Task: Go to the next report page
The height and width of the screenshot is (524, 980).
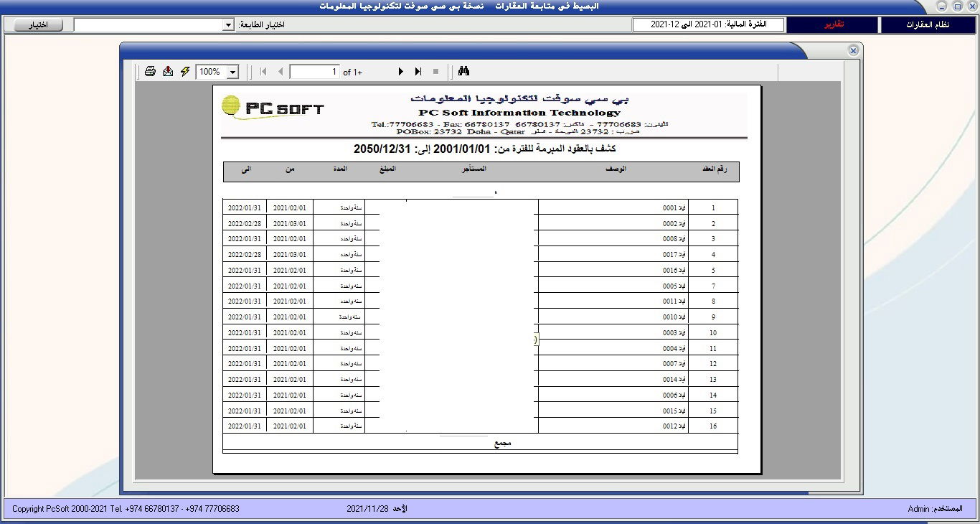Action: [400, 71]
